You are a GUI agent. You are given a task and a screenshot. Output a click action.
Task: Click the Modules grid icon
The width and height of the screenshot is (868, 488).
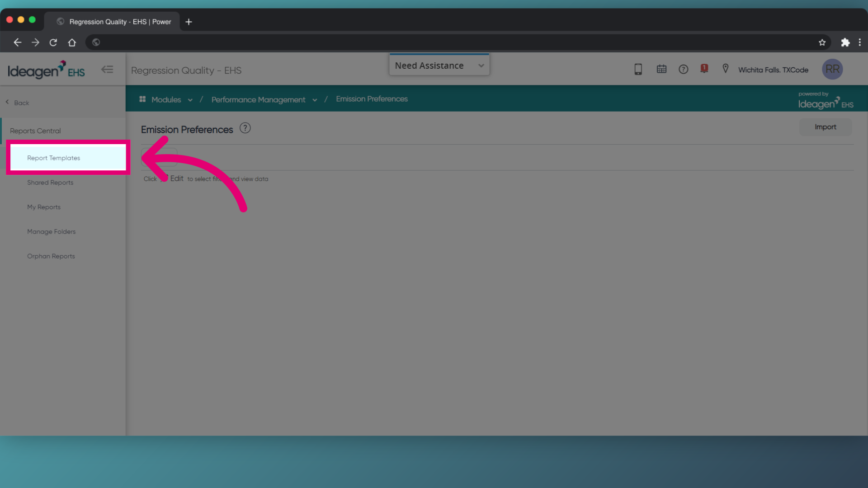coord(142,99)
